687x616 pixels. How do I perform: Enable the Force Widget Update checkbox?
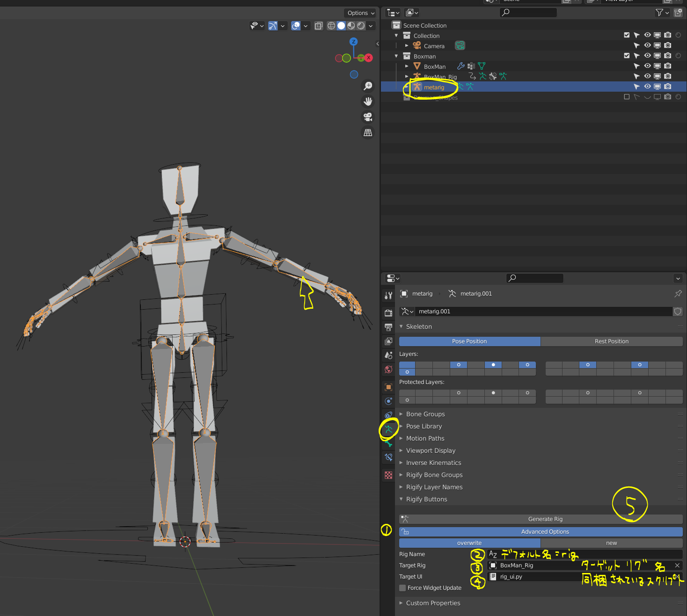(x=402, y=588)
